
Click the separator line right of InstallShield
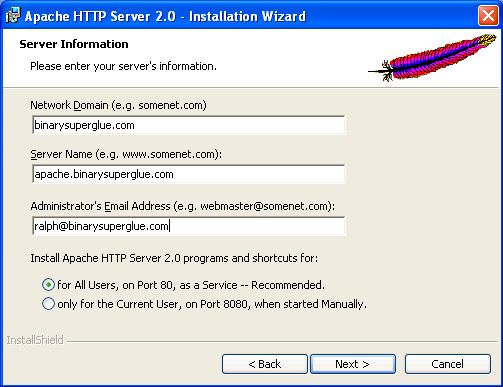coord(282,341)
